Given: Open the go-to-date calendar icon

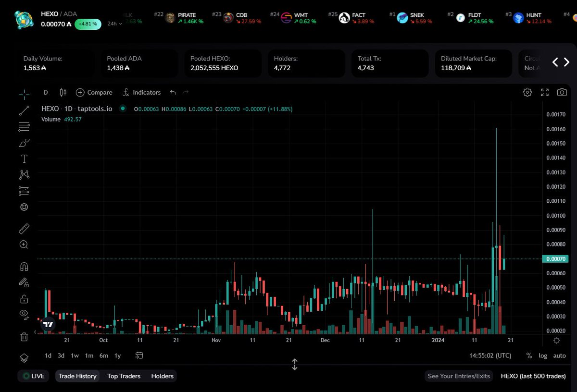Looking at the screenshot, I should coord(139,355).
